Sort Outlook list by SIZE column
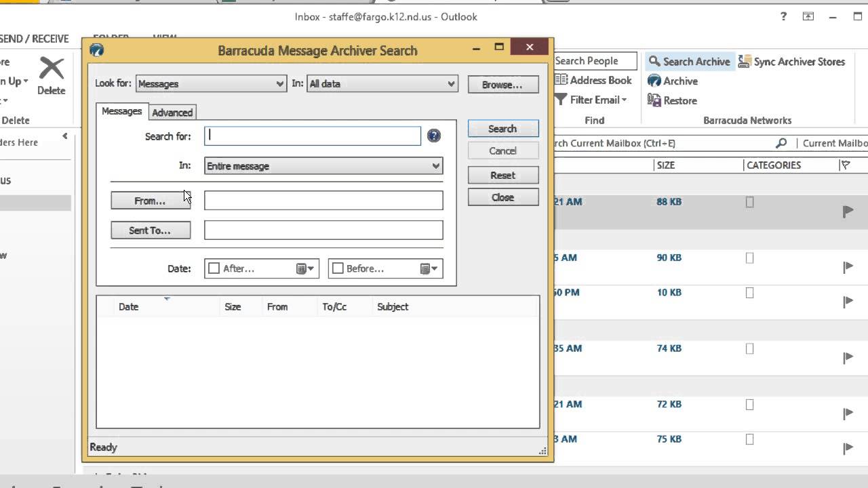This screenshot has height=488, width=868. [665, 165]
